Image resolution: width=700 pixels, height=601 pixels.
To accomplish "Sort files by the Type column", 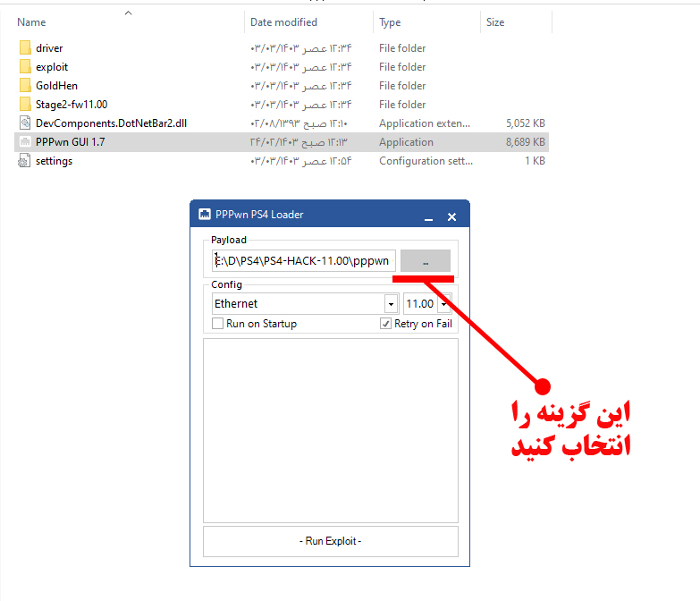I will 391,22.
